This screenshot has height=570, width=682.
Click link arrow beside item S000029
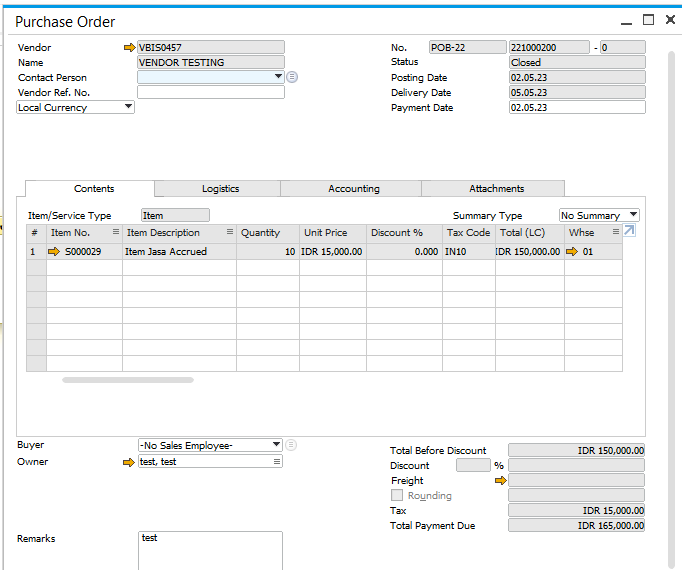tap(53, 251)
